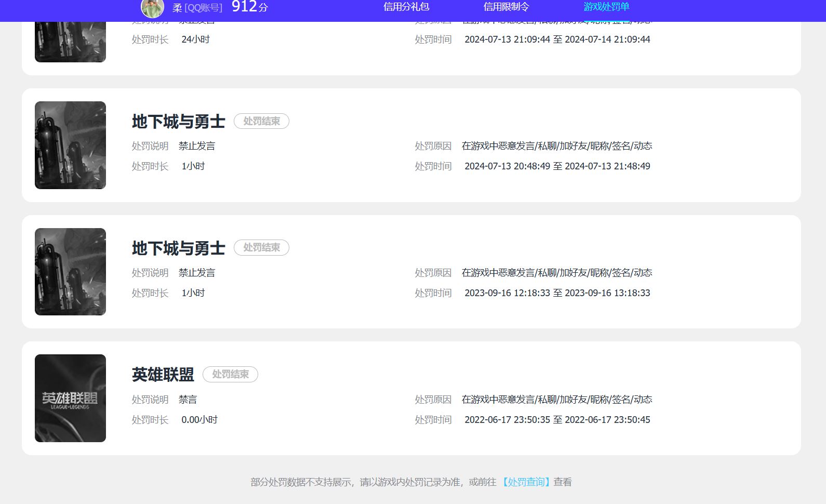Click time range 2024-07-13 21:09:44 至 2024-07-14 21:09:44
Image resolution: width=826 pixels, height=504 pixels.
[557, 39]
